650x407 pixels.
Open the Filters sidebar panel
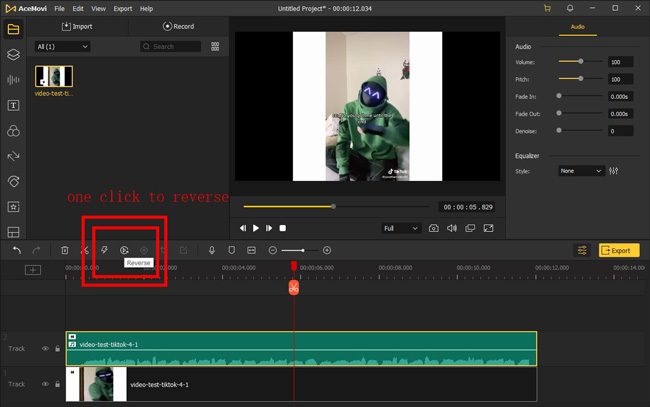(13, 131)
